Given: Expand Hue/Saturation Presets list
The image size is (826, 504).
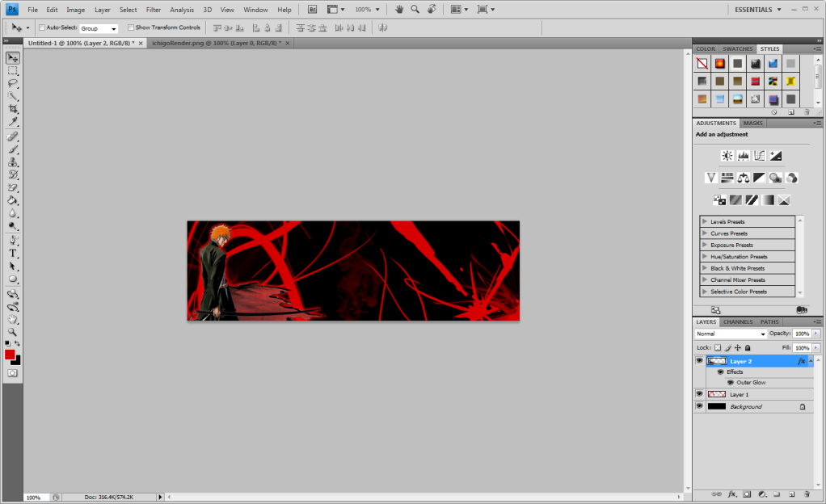Looking at the screenshot, I should pyautogui.click(x=705, y=256).
